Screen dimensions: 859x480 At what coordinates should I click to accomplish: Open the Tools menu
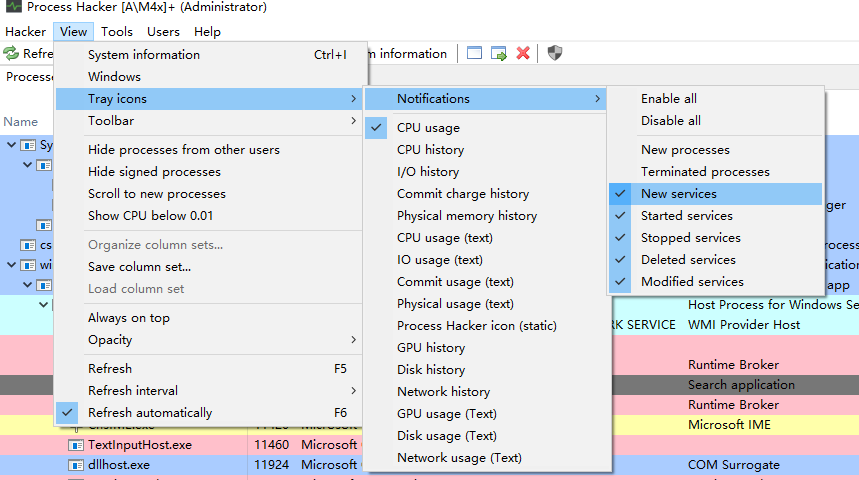[x=117, y=32]
